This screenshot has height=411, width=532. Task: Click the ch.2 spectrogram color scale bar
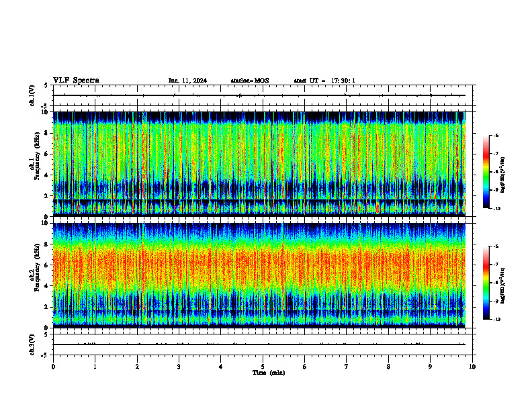pyautogui.click(x=486, y=283)
